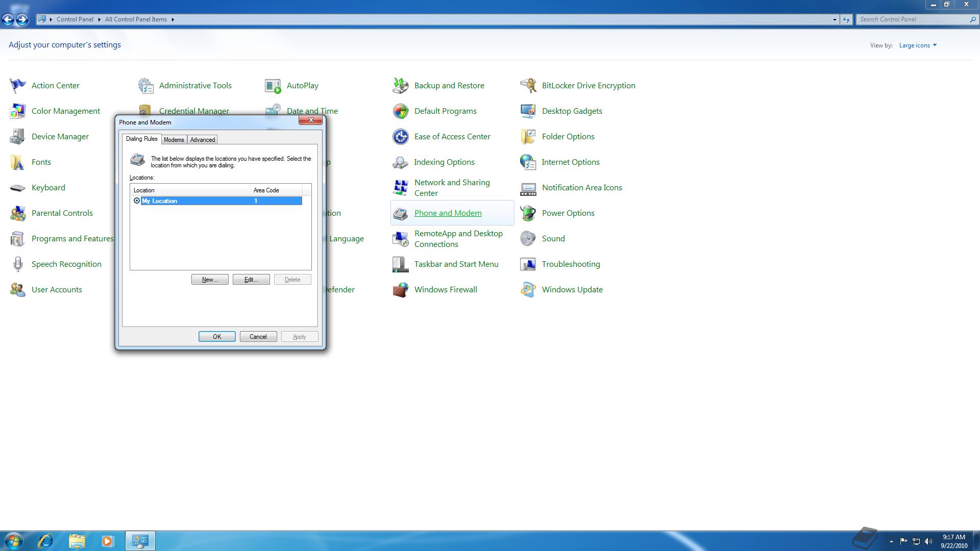Select the My Location list row
This screenshot has width=980, height=551.
pyautogui.click(x=216, y=201)
